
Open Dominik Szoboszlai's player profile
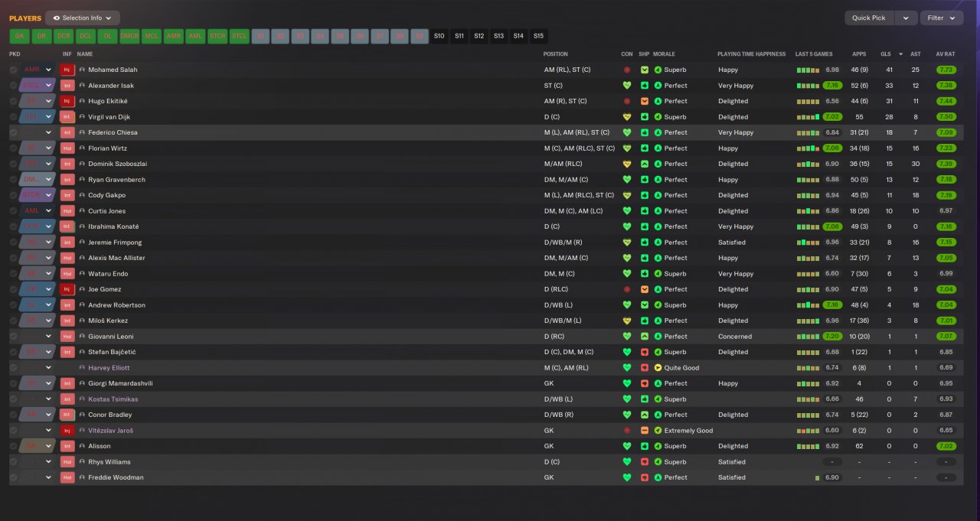click(117, 164)
